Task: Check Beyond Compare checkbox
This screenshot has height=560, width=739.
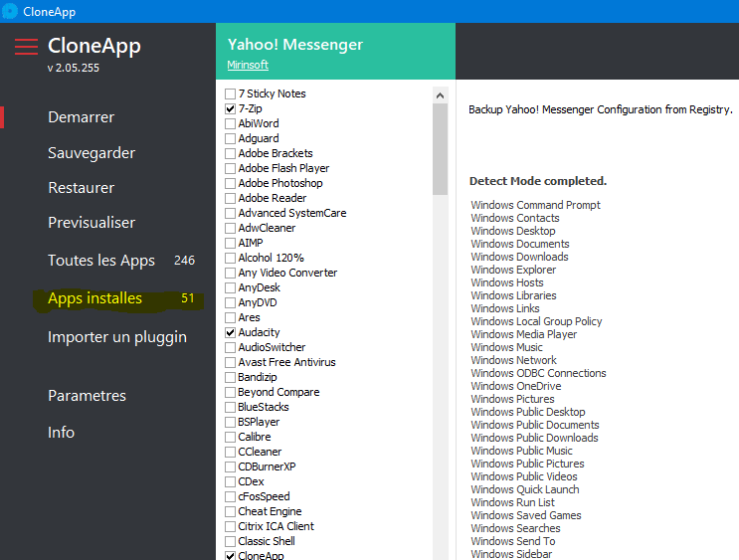Action: click(x=230, y=392)
